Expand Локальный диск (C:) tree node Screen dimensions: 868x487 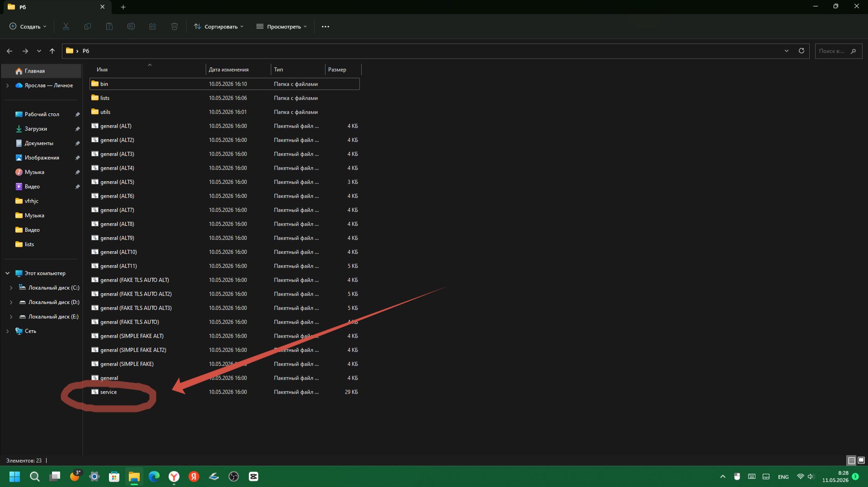11,288
